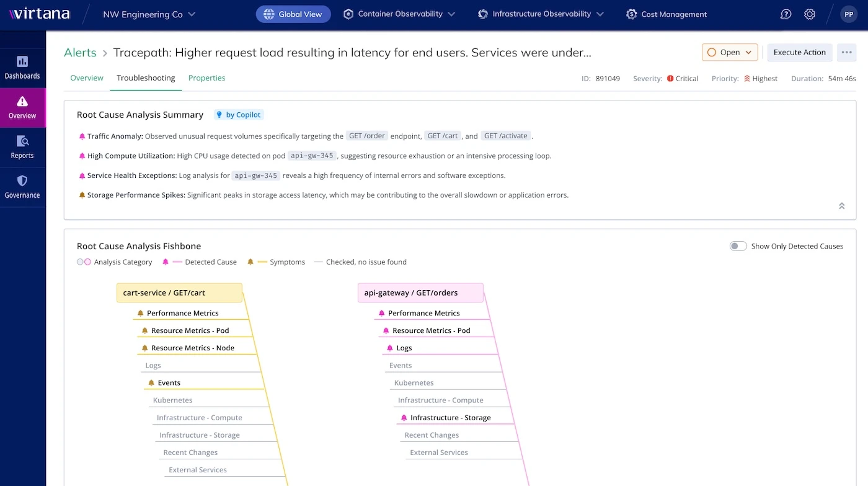This screenshot has width=868, height=486.
Task: Click the Execute Action button
Action: (799, 53)
